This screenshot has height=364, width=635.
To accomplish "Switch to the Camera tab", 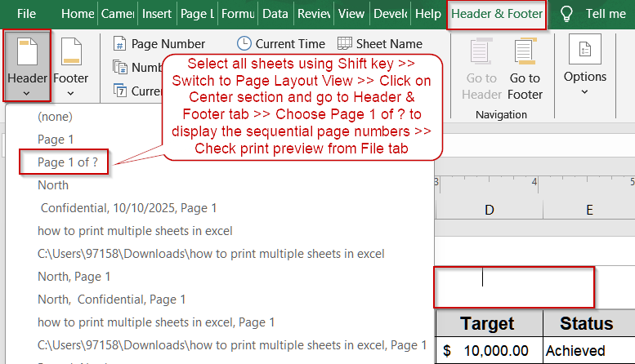I will [118, 14].
